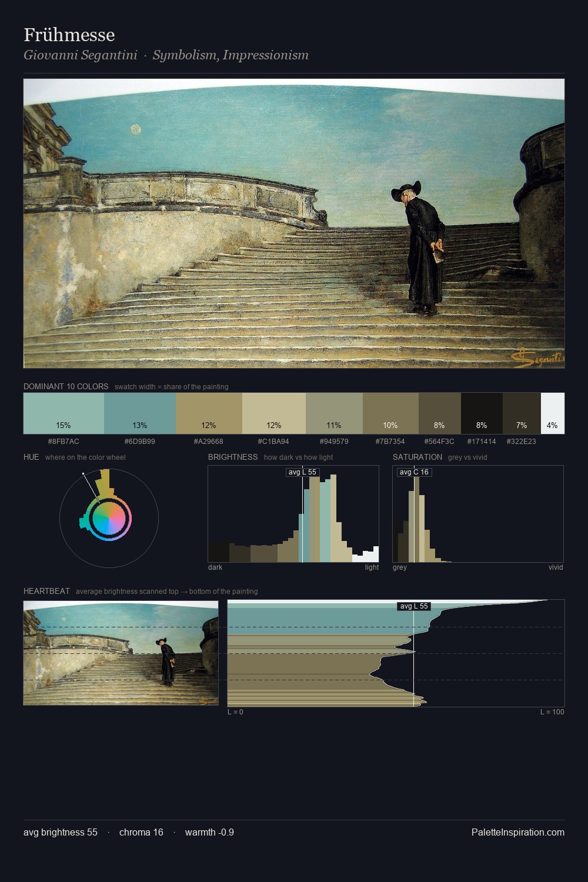Select the #8FB7AC 15% color swatch
This screenshot has width=588, height=882.
coord(64,413)
